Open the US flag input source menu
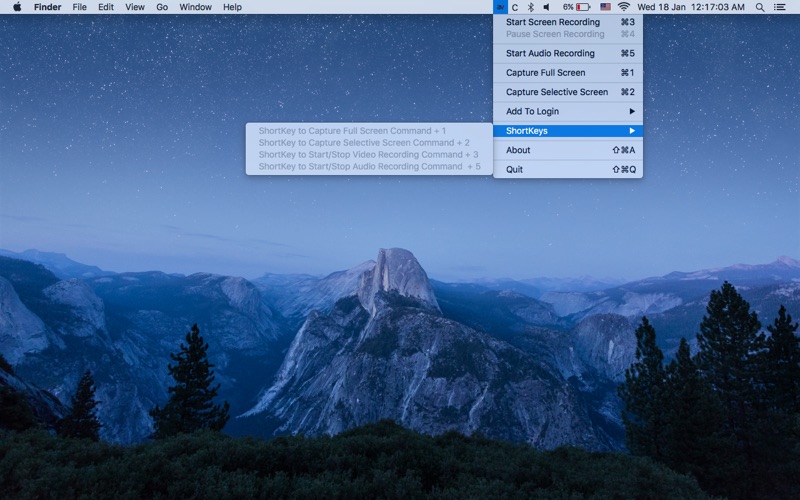Viewport: 800px width, 500px height. click(605, 7)
